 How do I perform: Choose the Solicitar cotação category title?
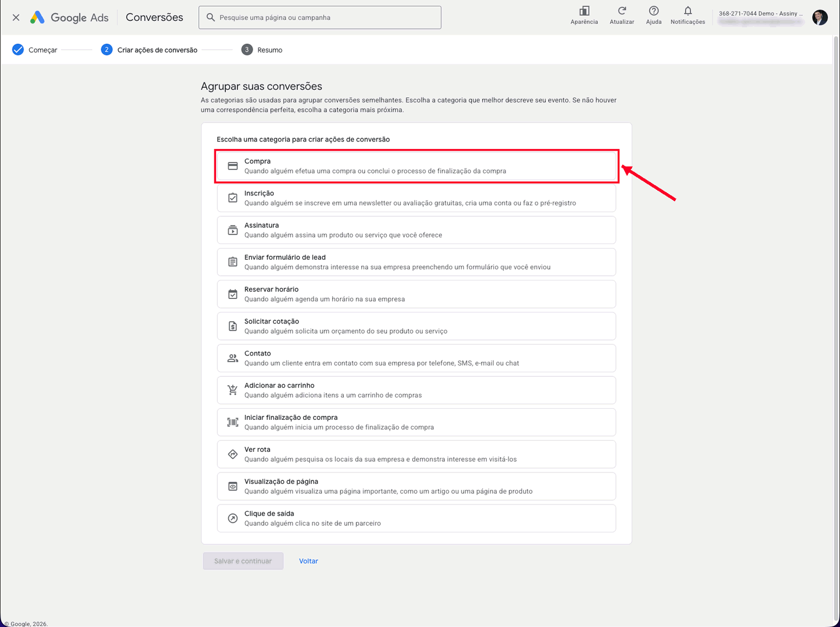pyautogui.click(x=272, y=321)
